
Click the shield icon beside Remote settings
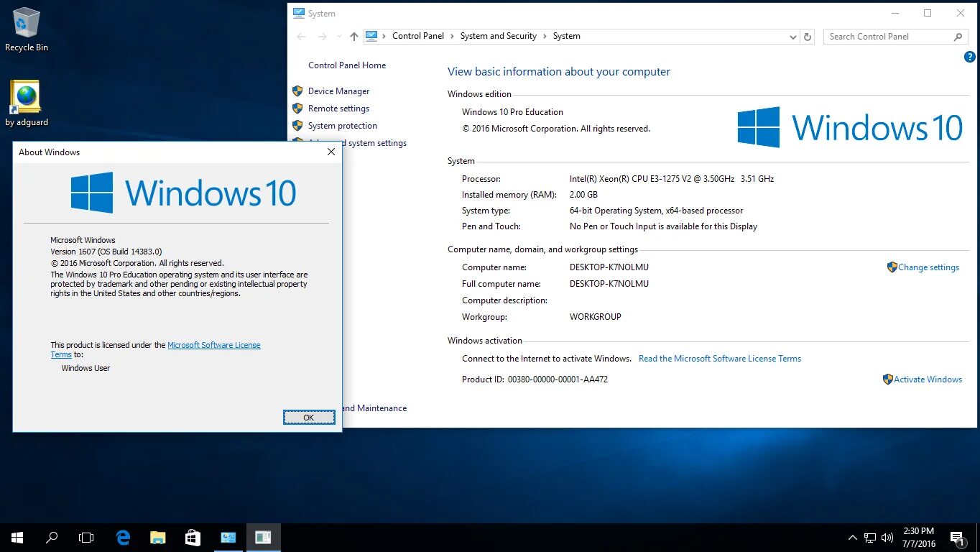coord(297,109)
